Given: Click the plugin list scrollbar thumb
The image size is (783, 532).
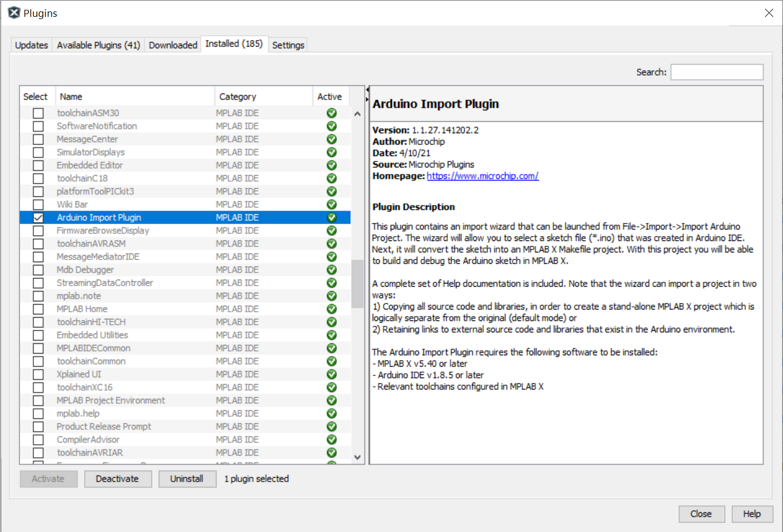Looking at the screenshot, I should 357,284.
